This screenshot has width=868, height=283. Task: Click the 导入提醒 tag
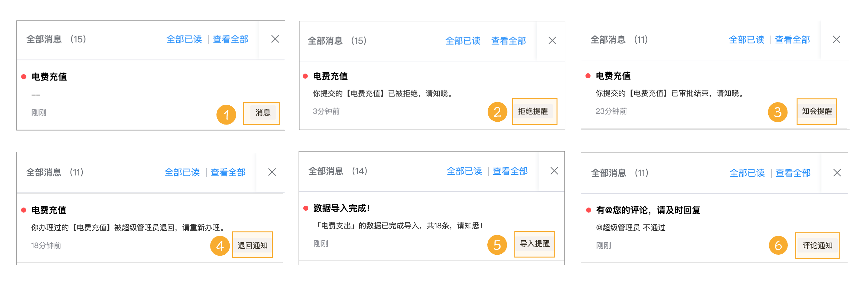pyautogui.click(x=535, y=244)
